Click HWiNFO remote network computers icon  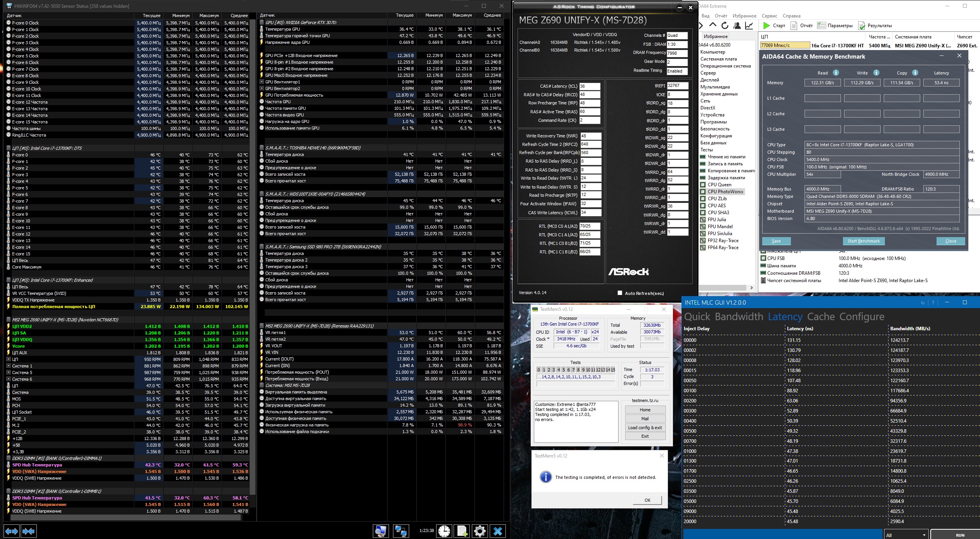coord(400,531)
